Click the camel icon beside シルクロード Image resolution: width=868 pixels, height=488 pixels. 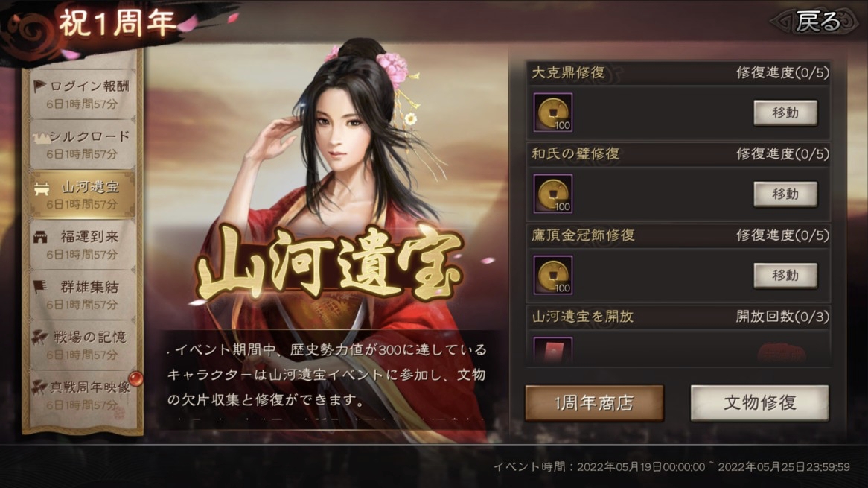coord(41,137)
